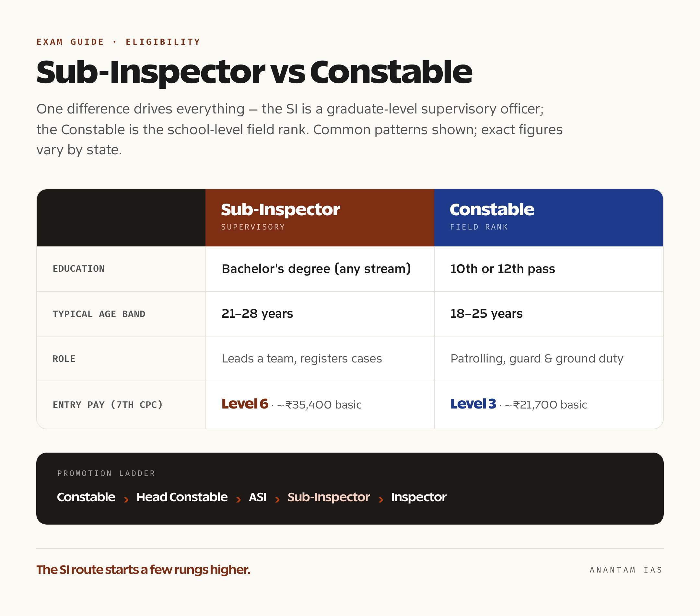Click the 21–28 years cell
The image size is (700, 616).
(320, 314)
